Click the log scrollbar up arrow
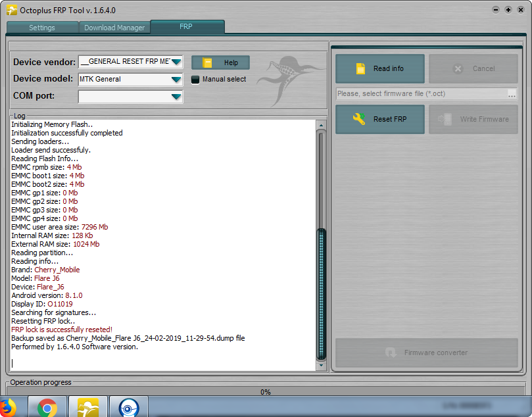The width and height of the screenshot is (532, 417). coord(321,125)
